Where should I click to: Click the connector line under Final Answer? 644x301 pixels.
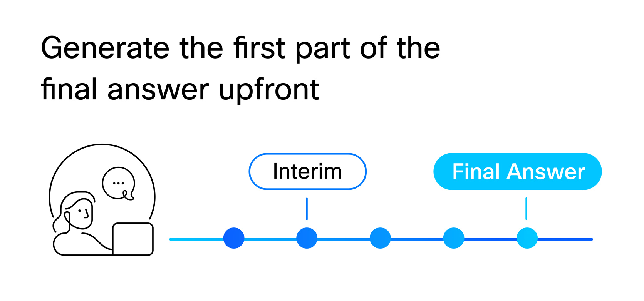click(x=527, y=209)
